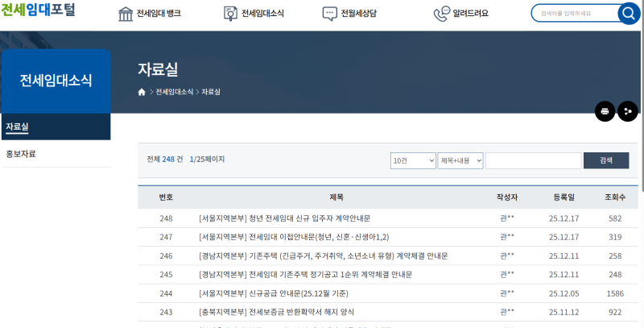The height and width of the screenshot is (328, 644).
Task: Click the 등록일 column header
Action: 564,197
